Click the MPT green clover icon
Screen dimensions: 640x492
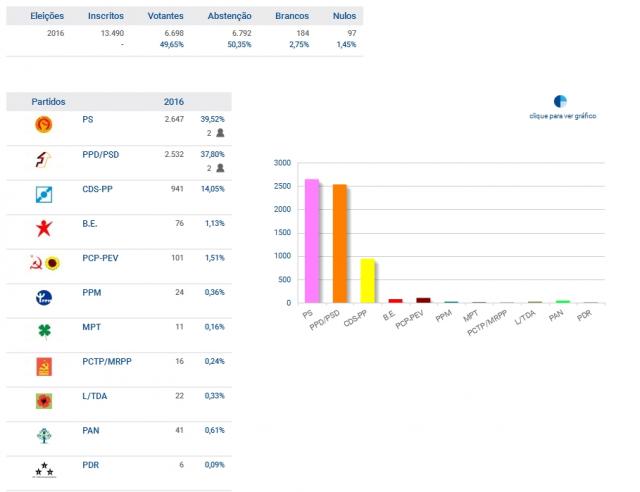point(44,332)
